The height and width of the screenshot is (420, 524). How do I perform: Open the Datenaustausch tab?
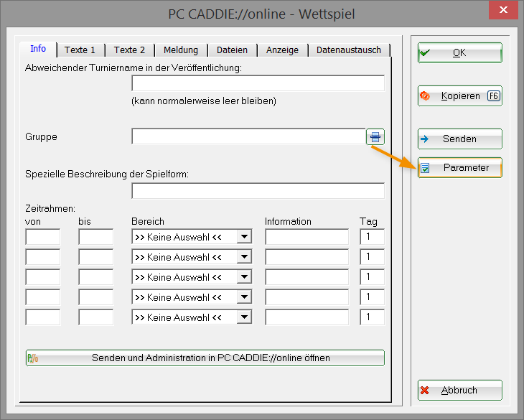point(349,50)
